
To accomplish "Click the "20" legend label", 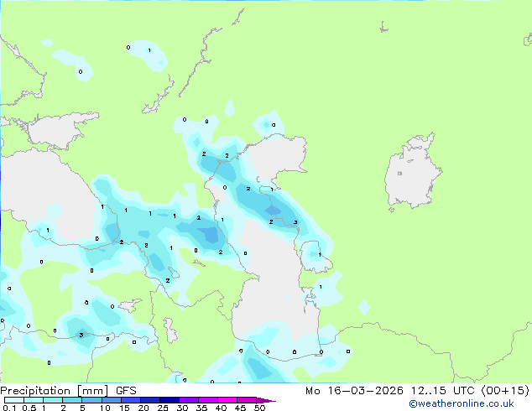I will (143, 408).
